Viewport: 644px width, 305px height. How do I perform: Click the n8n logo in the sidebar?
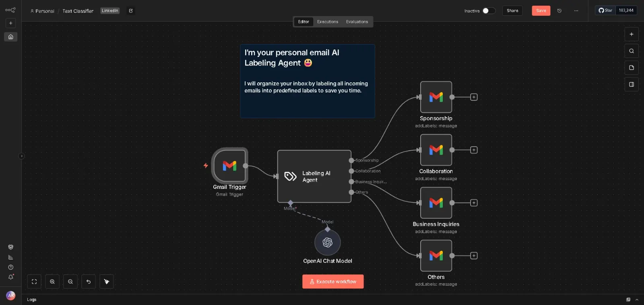pyautogui.click(x=10, y=10)
